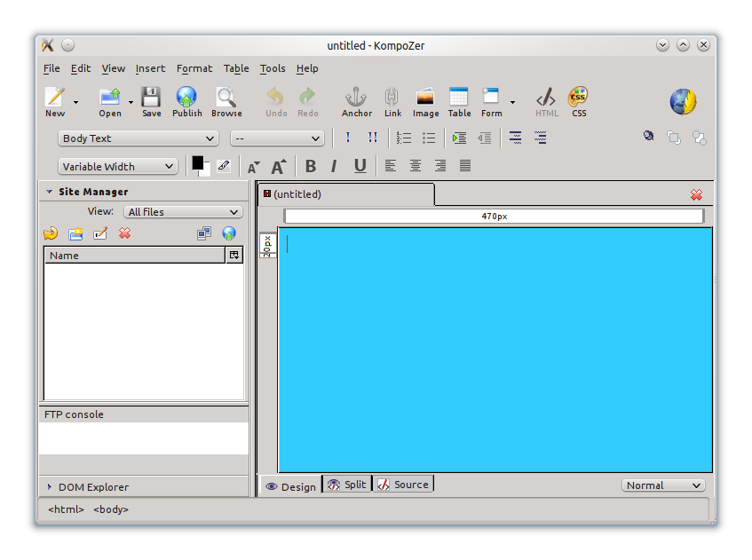The width and height of the screenshot is (752, 560).
Task: Click the <body> tag in status bar
Action: point(111,509)
